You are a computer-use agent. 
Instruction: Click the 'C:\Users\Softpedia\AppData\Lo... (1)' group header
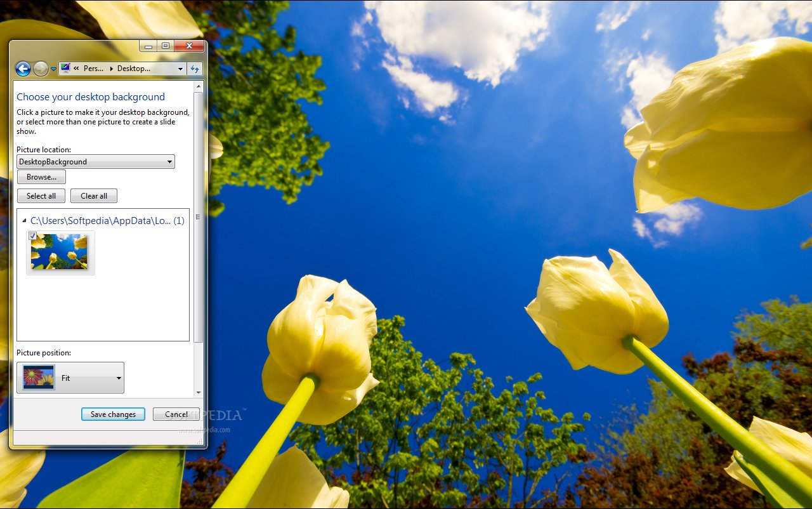107,221
